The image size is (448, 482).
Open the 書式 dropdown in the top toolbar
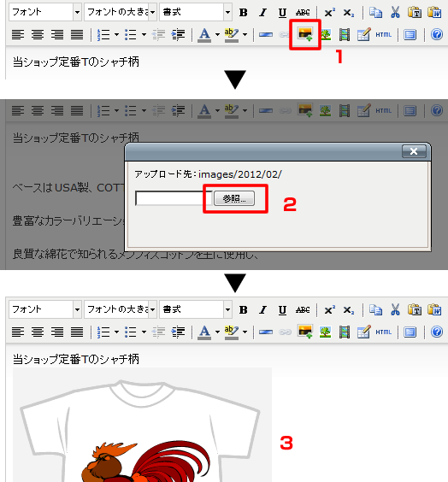(x=196, y=12)
